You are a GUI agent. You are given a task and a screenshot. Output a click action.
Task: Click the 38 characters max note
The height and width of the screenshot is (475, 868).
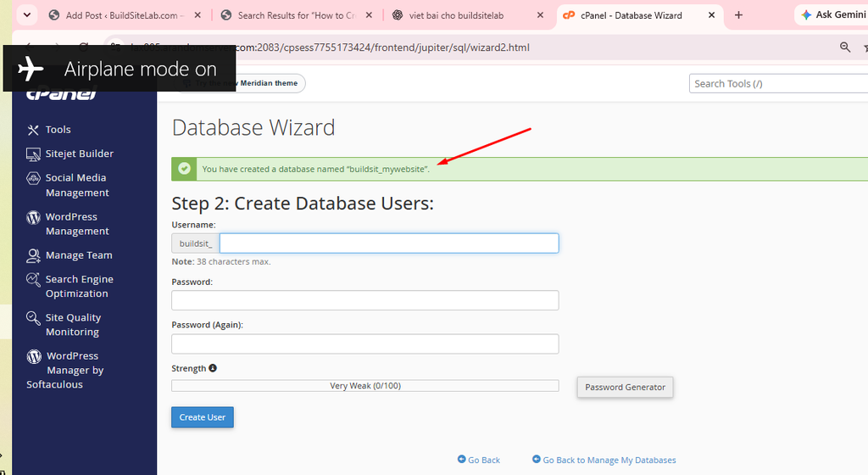[x=221, y=262]
